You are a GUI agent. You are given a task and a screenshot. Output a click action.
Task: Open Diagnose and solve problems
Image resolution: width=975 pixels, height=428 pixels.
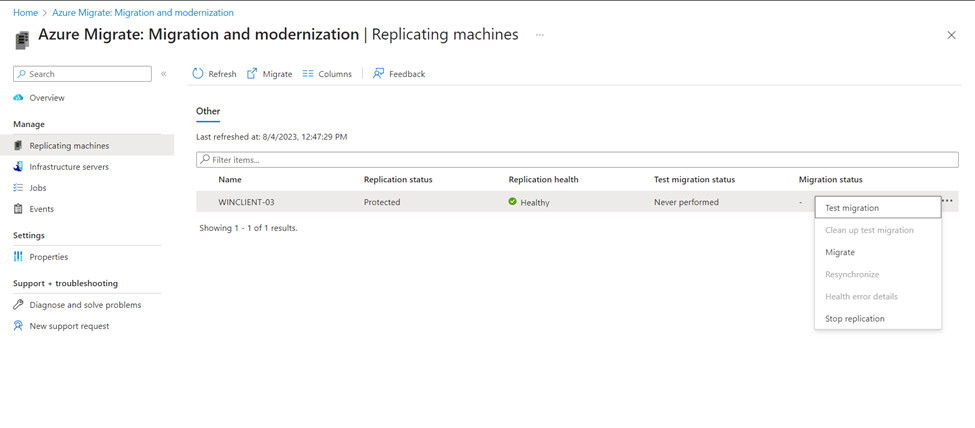pos(85,305)
